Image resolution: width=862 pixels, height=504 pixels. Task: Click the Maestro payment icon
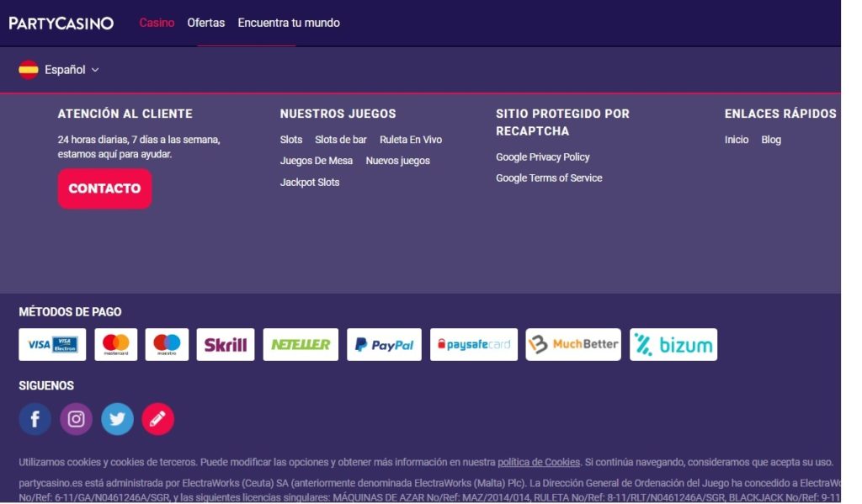point(167,345)
